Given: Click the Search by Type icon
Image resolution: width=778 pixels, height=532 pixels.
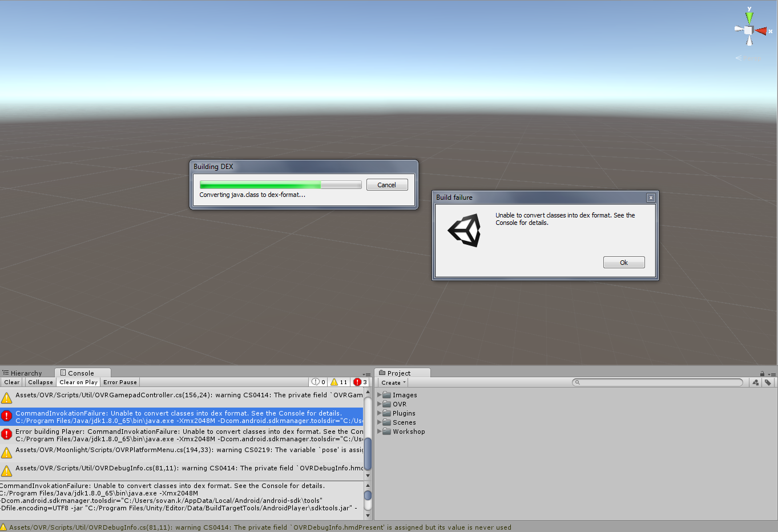Looking at the screenshot, I should pos(756,382).
